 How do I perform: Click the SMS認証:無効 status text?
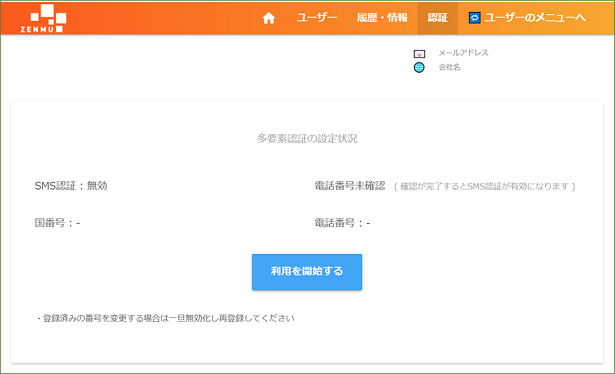[x=71, y=185]
